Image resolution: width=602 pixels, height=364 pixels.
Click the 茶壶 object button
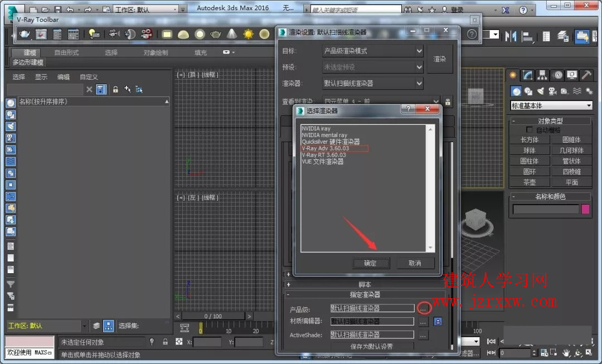coord(530,182)
